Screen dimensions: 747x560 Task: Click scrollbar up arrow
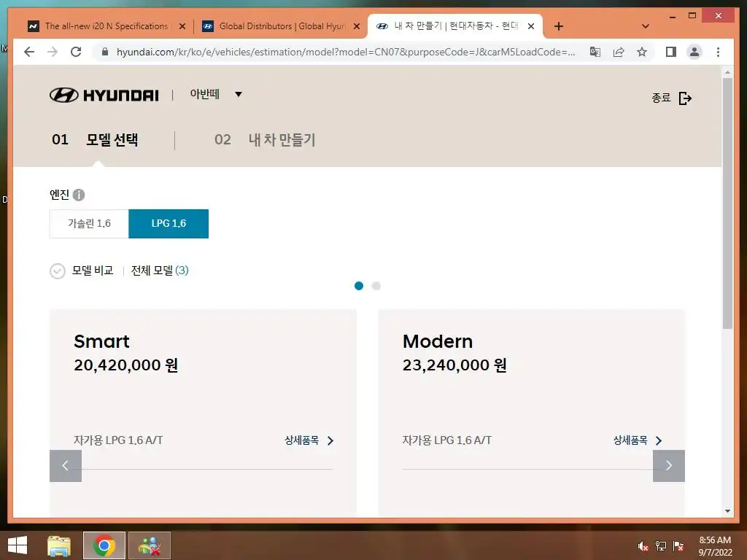click(x=727, y=72)
